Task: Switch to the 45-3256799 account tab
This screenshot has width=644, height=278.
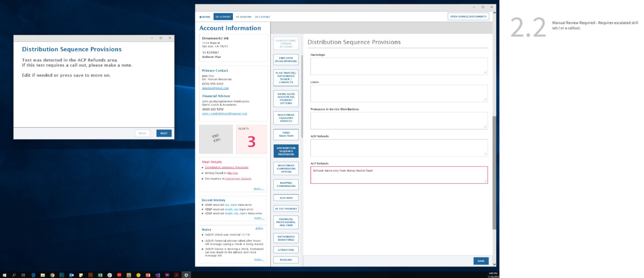Action: 243,17
